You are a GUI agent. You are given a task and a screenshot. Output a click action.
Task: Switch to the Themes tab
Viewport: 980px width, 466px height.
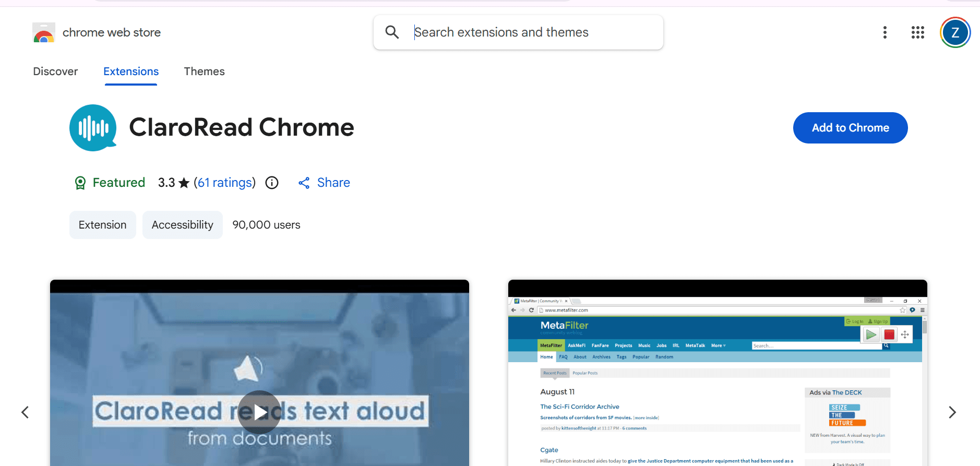click(204, 71)
